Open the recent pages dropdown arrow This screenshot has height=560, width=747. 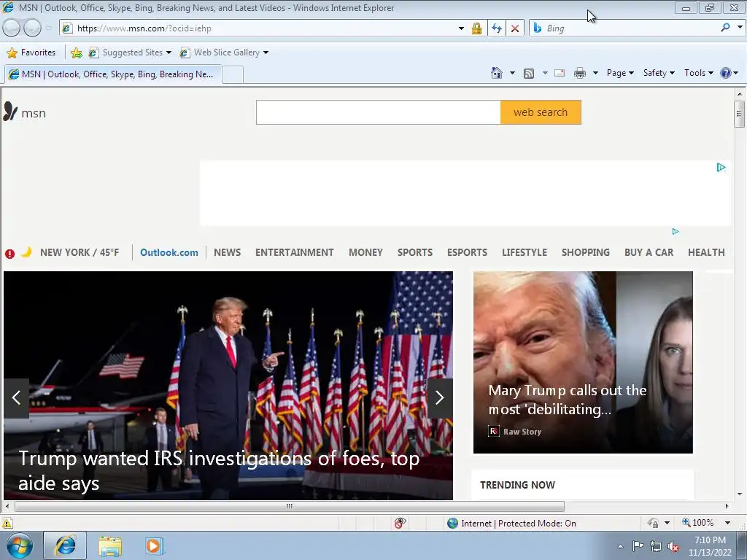point(49,28)
